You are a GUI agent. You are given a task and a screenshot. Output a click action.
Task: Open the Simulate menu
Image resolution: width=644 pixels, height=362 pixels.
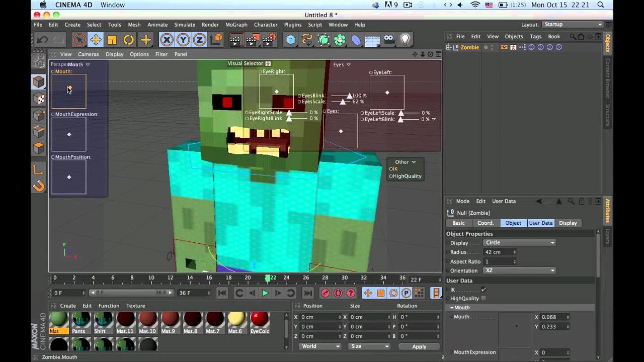pos(185,25)
